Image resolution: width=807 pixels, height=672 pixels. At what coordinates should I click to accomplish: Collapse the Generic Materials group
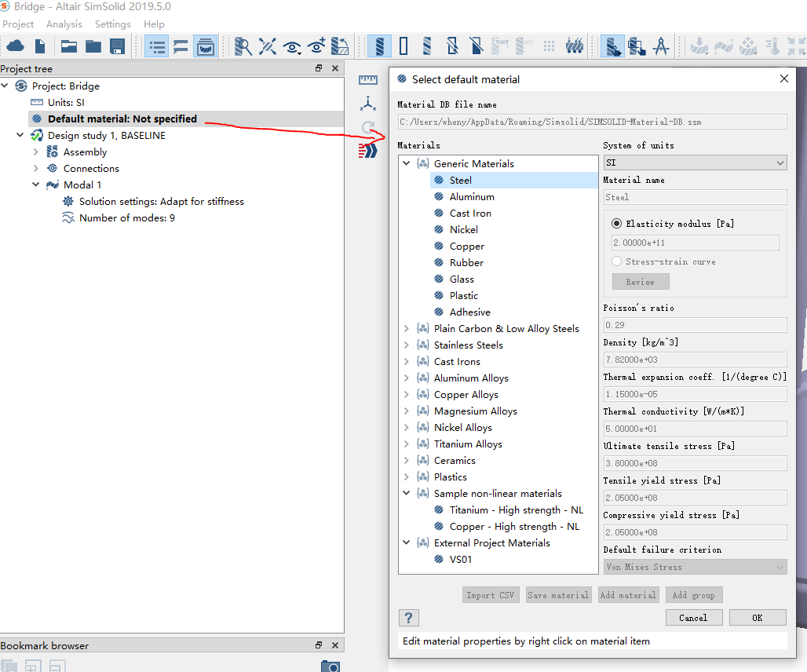coord(406,164)
